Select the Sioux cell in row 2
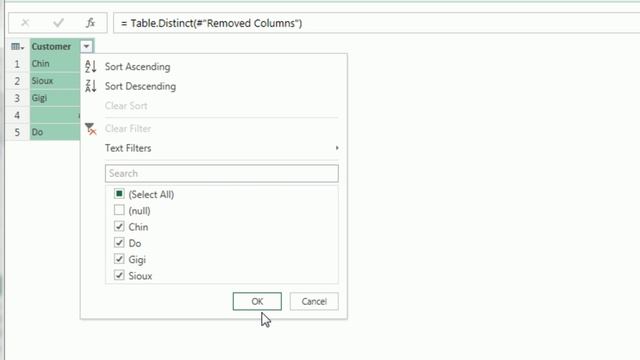Viewport: 640px width, 360px height. coord(55,81)
